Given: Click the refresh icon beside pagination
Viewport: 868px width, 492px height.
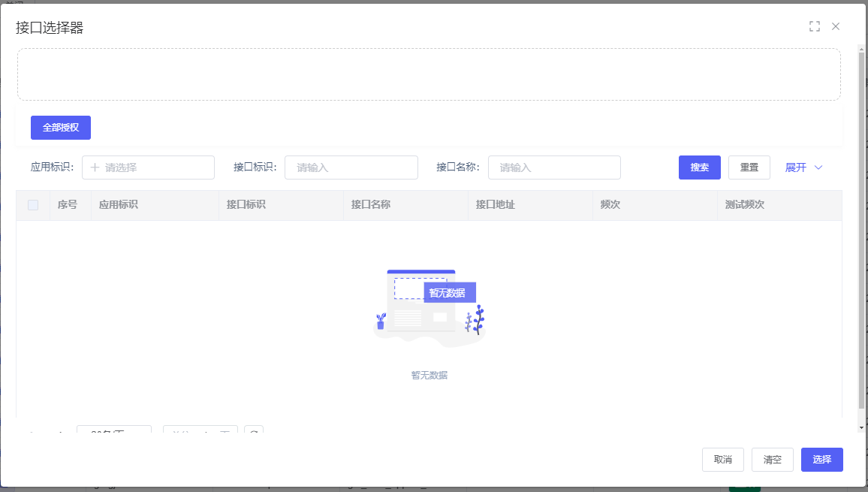Looking at the screenshot, I should (254, 431).
